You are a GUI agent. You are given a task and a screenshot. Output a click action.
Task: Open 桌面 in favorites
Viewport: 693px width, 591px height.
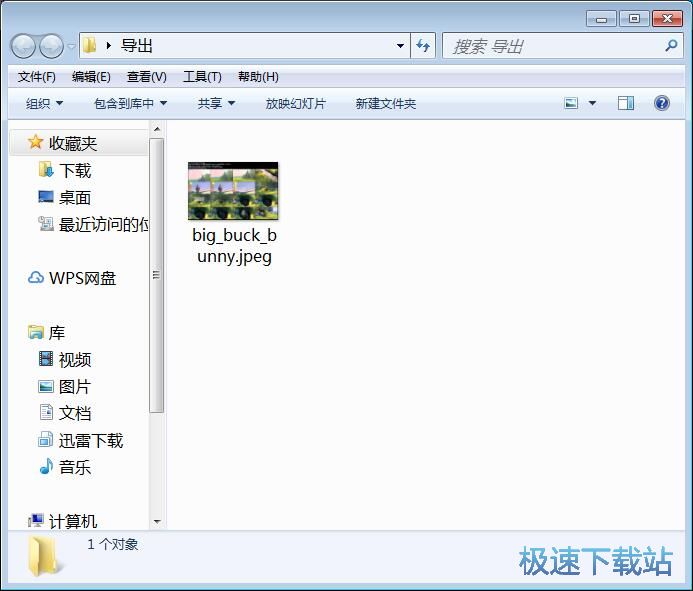point(75,198)
